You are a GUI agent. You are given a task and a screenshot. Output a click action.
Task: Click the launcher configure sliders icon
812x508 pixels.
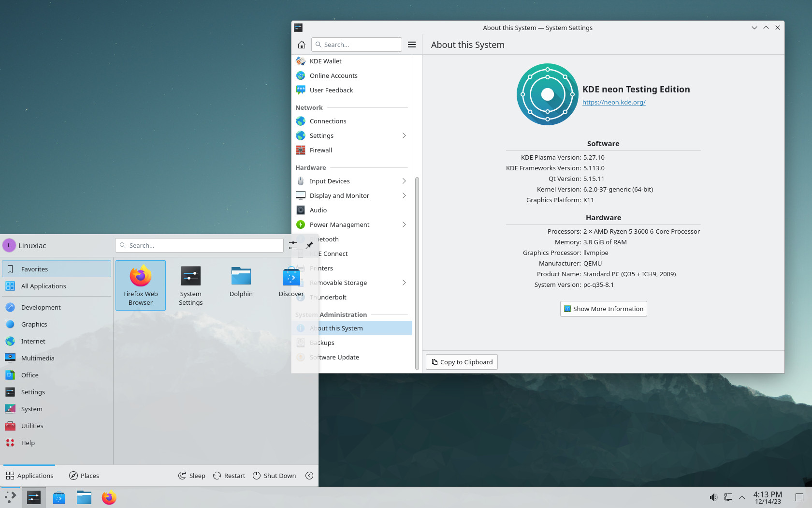coord(293,245)
